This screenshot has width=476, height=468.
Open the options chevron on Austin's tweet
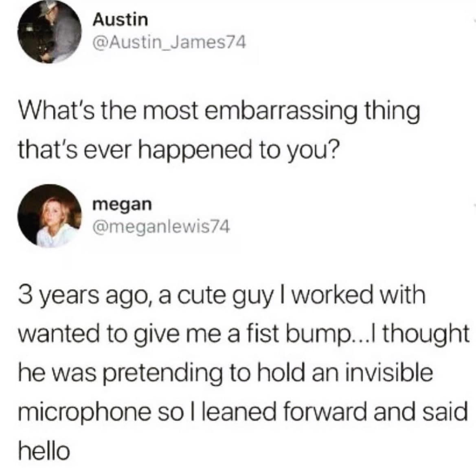coord(474,20)
